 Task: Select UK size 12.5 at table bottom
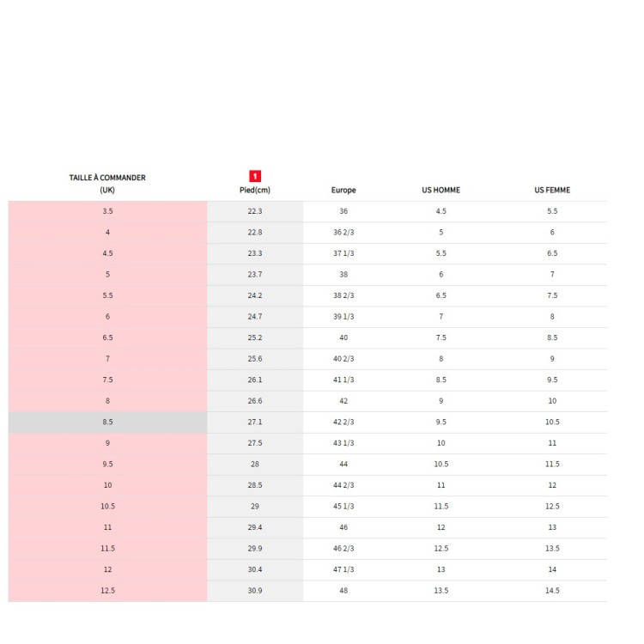pos(107,591)
